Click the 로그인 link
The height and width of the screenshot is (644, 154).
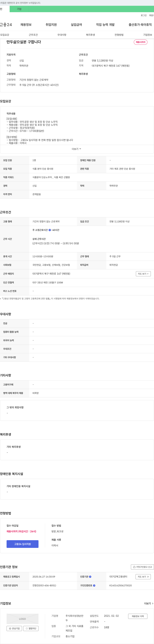[144, 16]
